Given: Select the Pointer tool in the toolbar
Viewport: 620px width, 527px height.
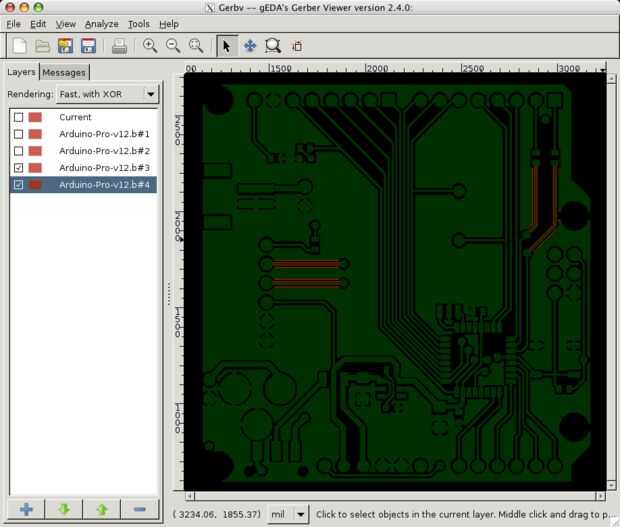Looking at the screenshot, I should pos(227,46).
